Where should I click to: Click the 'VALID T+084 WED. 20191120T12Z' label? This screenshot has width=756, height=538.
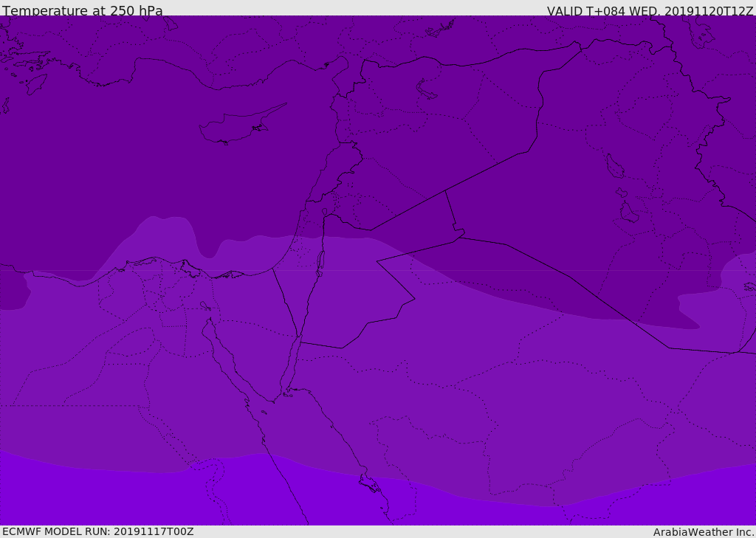pos(650,10)
